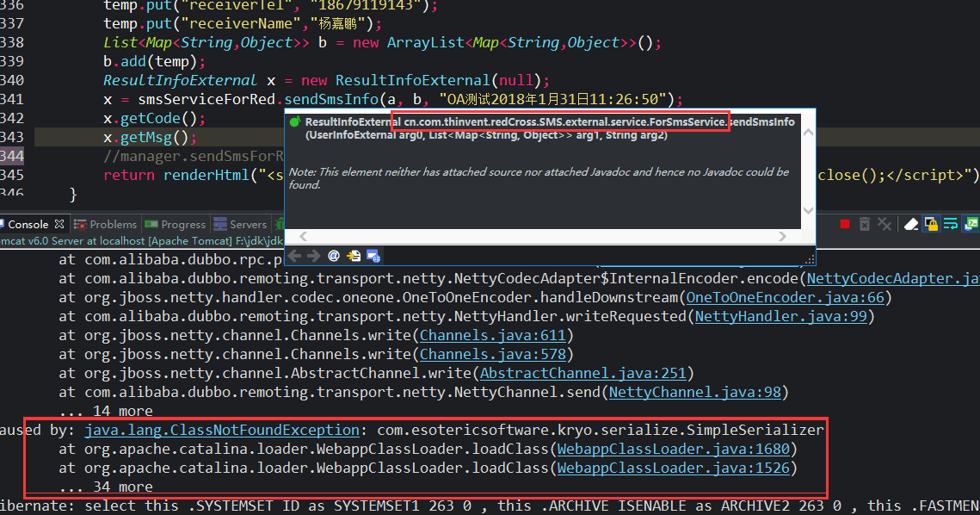The width and height of the screenshot is (980, 515).
Task: Click line number 341 in editor gutter
Action: [12, 99]
